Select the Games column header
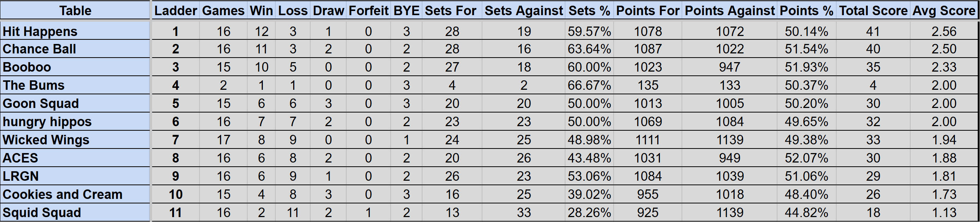This screenshot has height=222, width=980. pyautogui.click(x=223, y=11)
